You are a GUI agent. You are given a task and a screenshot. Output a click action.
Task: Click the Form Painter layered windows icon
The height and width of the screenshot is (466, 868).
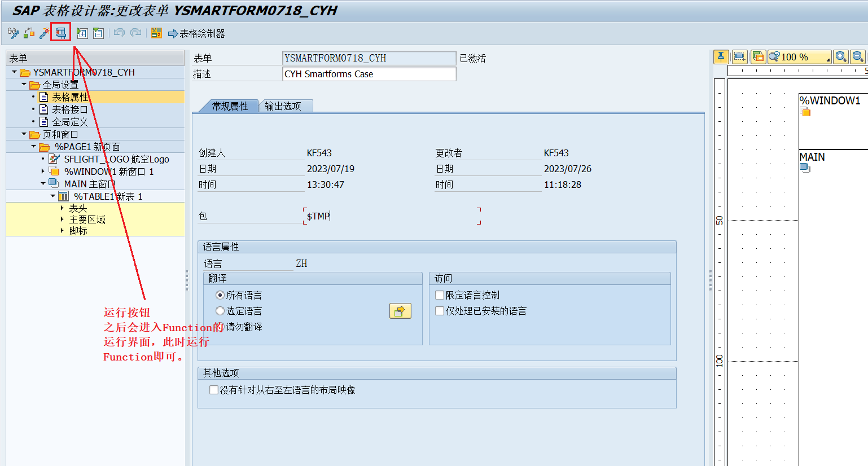[x=758, y=56]
